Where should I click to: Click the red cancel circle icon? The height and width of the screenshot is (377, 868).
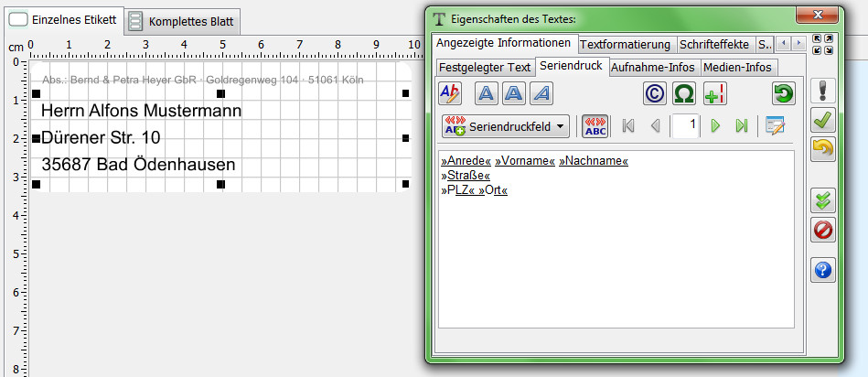[x=823, y=230]
